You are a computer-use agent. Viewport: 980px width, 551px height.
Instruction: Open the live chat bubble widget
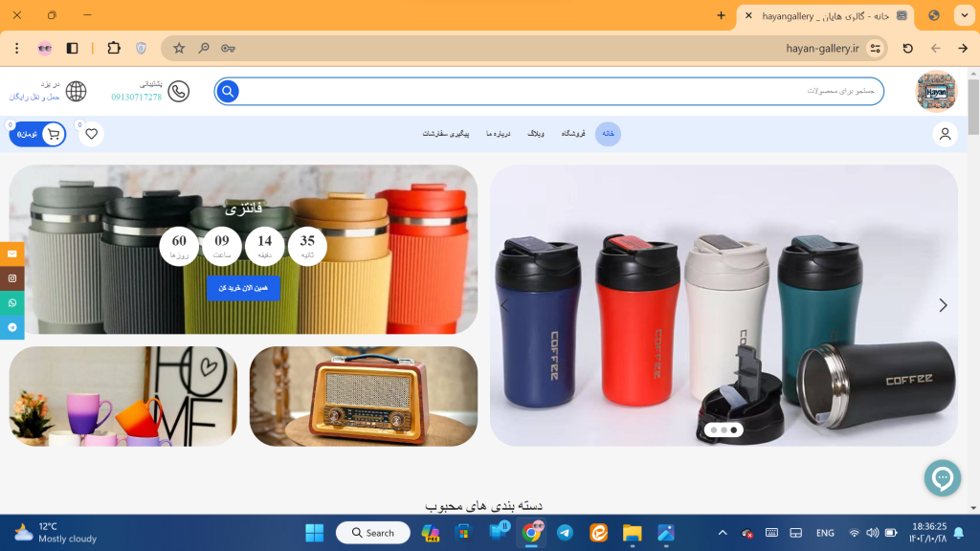point(942,478)
